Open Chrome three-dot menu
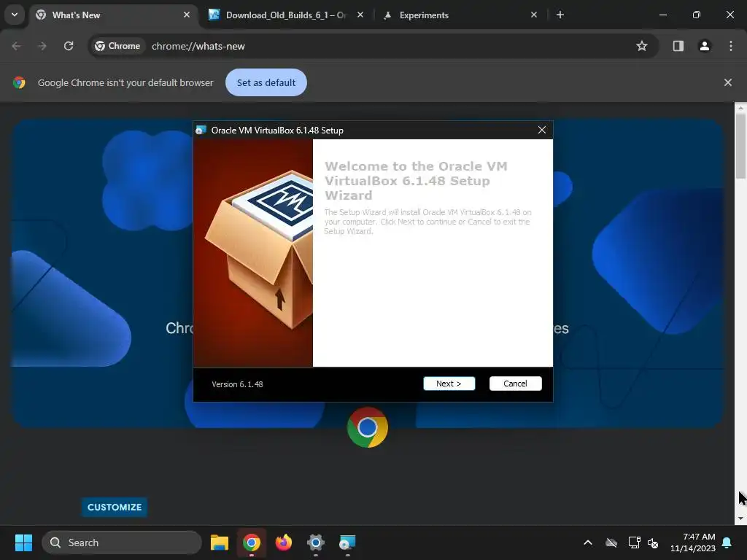Image resolution: width=747 pixels, height=560 pixels. click(x=731, y=46)
